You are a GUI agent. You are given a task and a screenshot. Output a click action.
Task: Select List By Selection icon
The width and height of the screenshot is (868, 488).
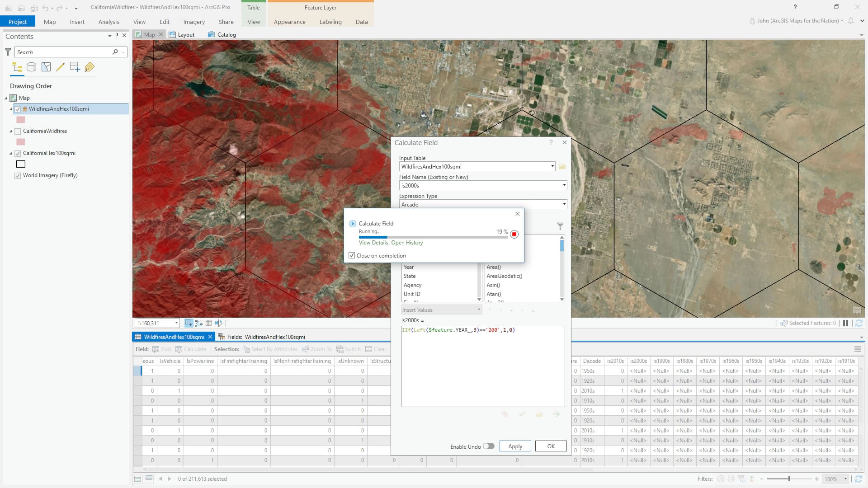[46, 67]
